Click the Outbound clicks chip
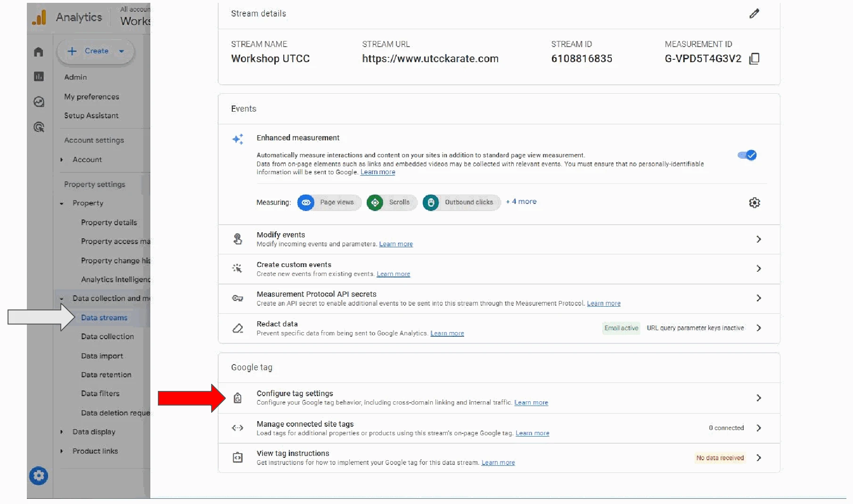 [461, 203]
